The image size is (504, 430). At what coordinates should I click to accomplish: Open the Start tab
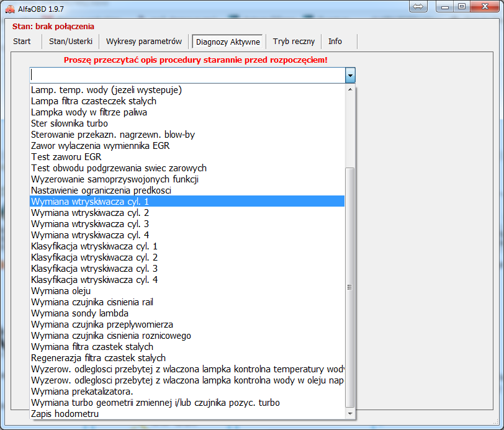point(22,42)
